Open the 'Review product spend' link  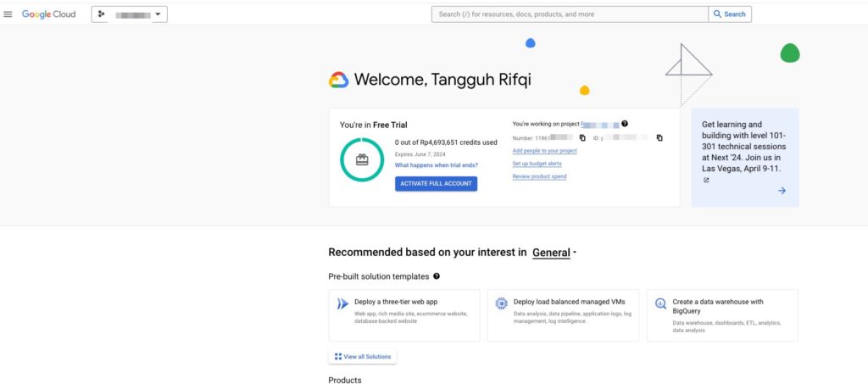539,176
